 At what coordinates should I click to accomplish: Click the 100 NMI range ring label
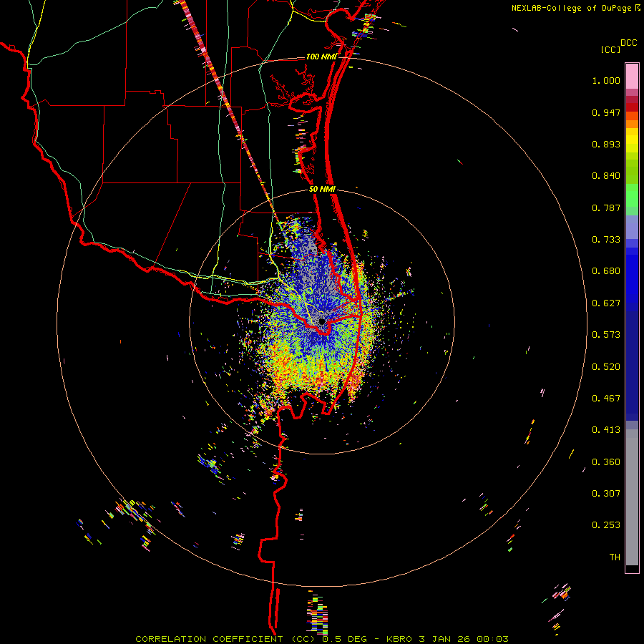(x=321, y=57)
